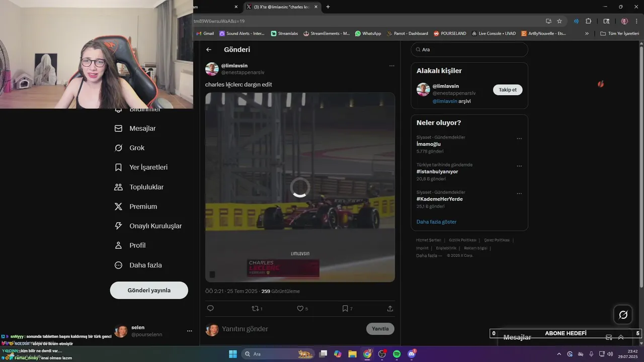The width and height of the screenshot is (644, 362).
Task: Open Daha fazla in the sidebar
Action: click(138, 265)
